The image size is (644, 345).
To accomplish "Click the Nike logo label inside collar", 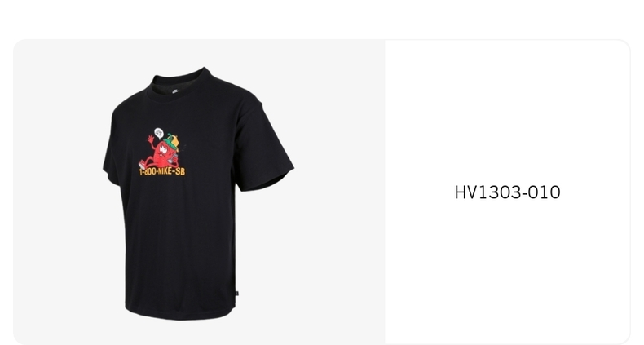I will click(x=175, y=91).
